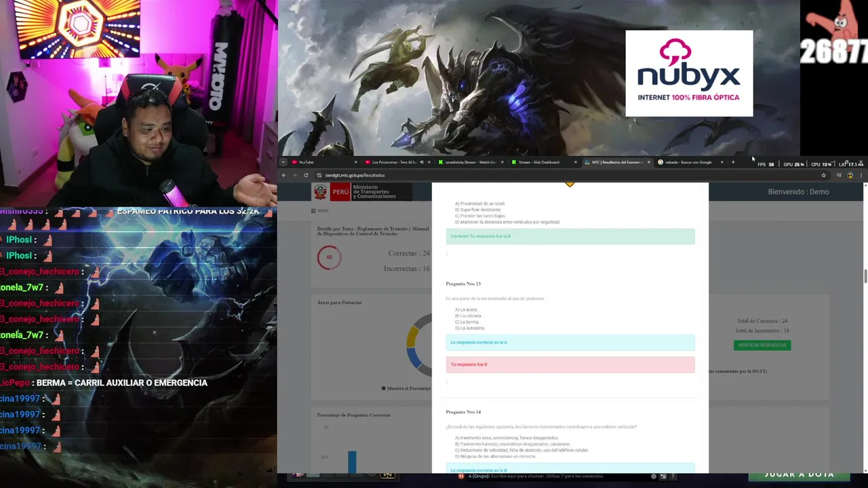Click option 'A) La acera.'

[466, 310]
